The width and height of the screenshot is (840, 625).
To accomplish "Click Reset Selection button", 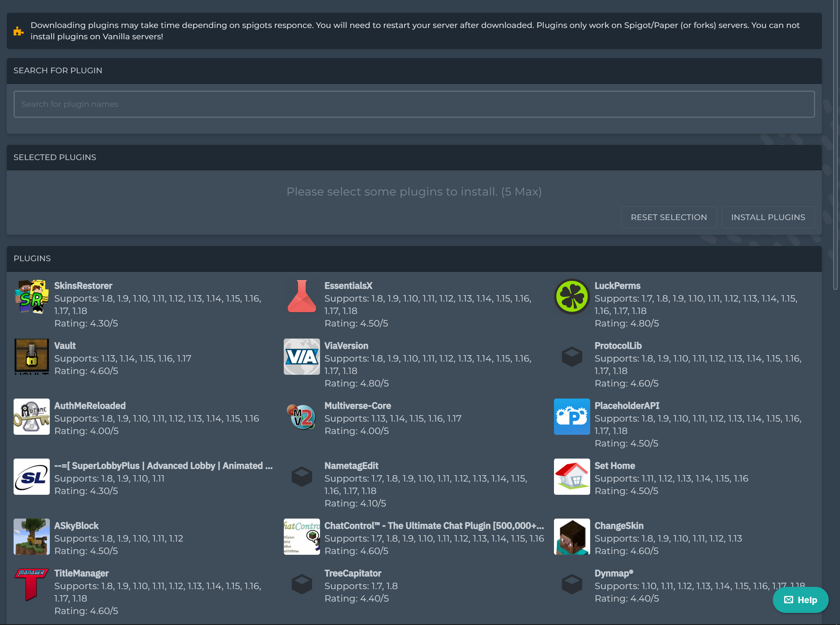I will (669, 217).
